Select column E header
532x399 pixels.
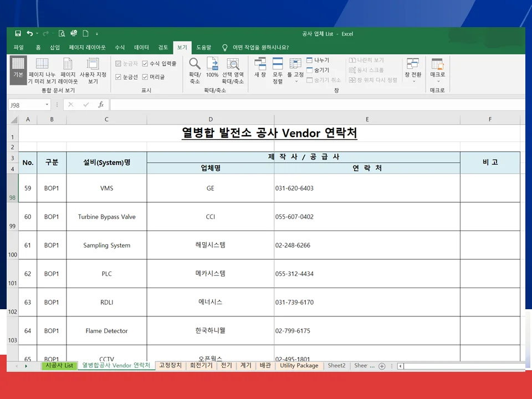367,120
